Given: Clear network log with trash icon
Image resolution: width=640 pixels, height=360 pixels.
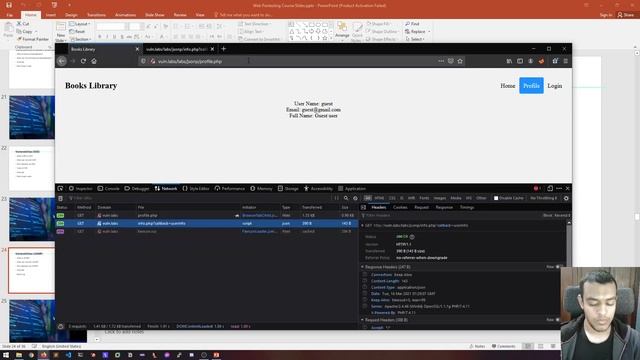Looking at the screenshot, I should (60, 198).
